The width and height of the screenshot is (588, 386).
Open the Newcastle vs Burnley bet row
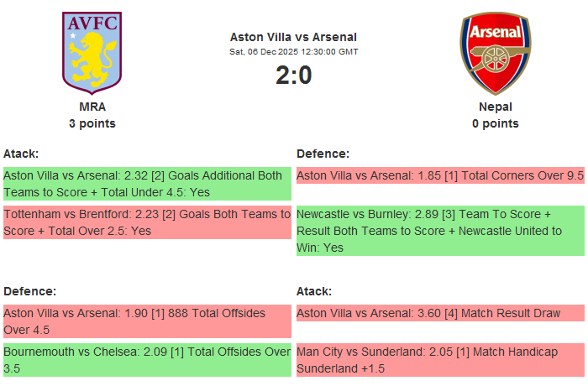[x=440, y=231]
